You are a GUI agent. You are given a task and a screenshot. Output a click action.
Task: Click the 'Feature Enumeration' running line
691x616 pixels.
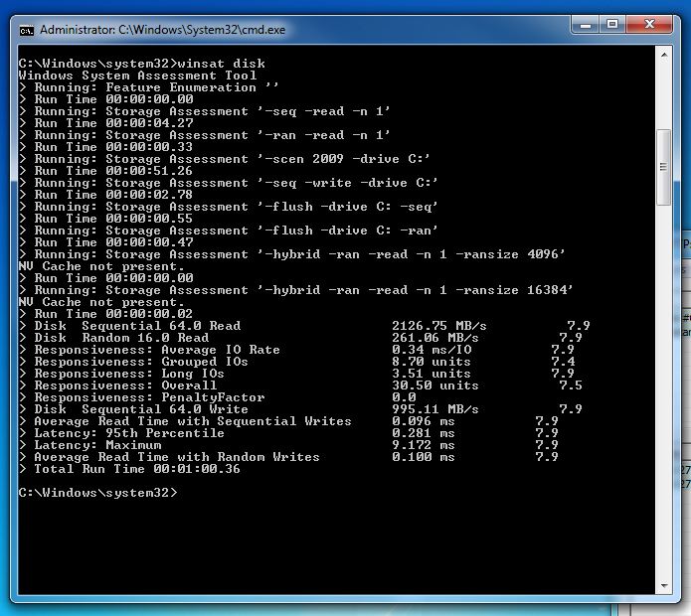pyautogui.click(x=149, y=87)
